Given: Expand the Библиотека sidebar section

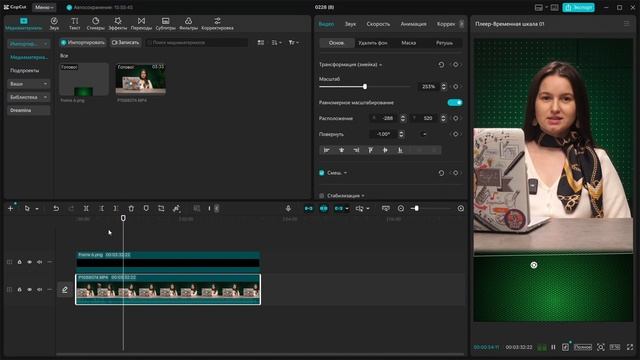Looking at the screenshot, I should (29, 97).
